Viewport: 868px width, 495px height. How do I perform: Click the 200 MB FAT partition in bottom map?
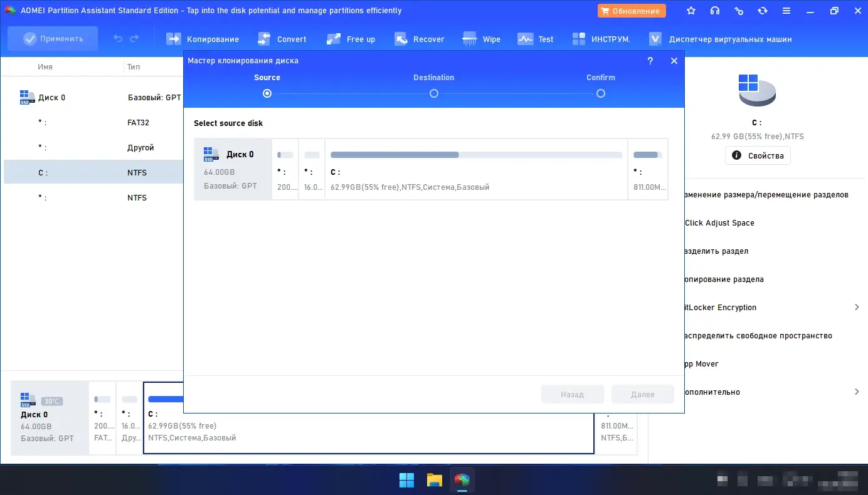(102, 418)
